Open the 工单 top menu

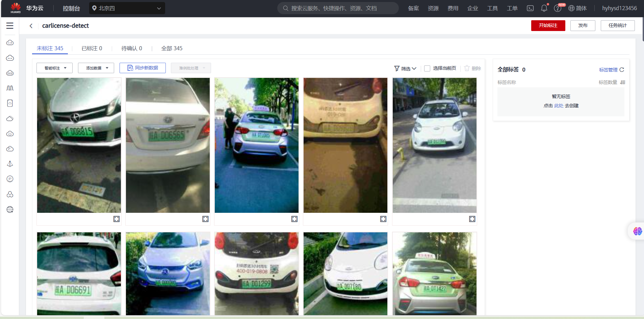[512, 8]
